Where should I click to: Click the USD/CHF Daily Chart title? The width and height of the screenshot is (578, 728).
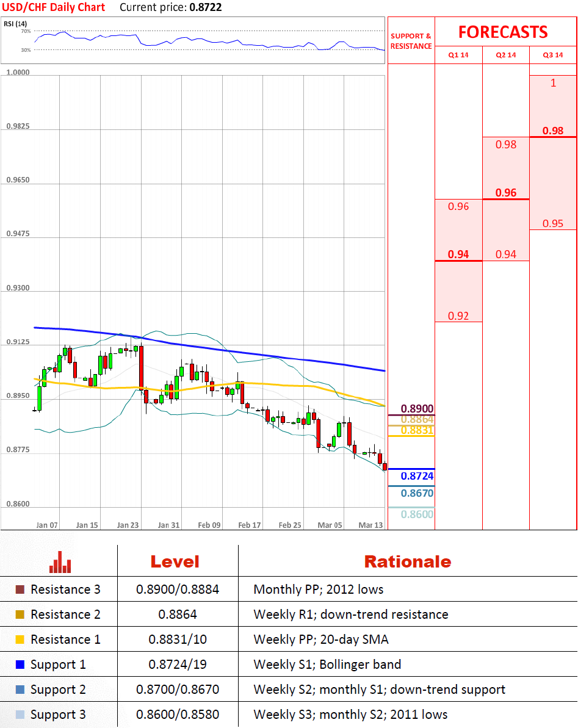click(53, 7)
